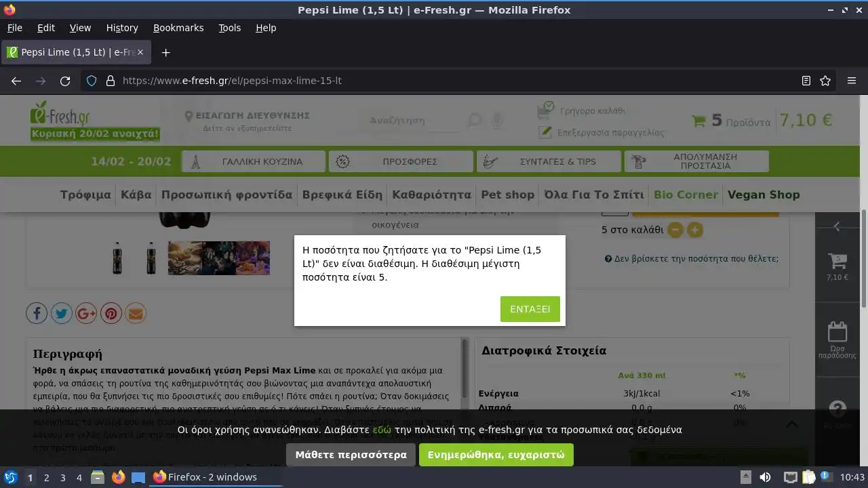Open volume control in system tray

pos(765,477)
